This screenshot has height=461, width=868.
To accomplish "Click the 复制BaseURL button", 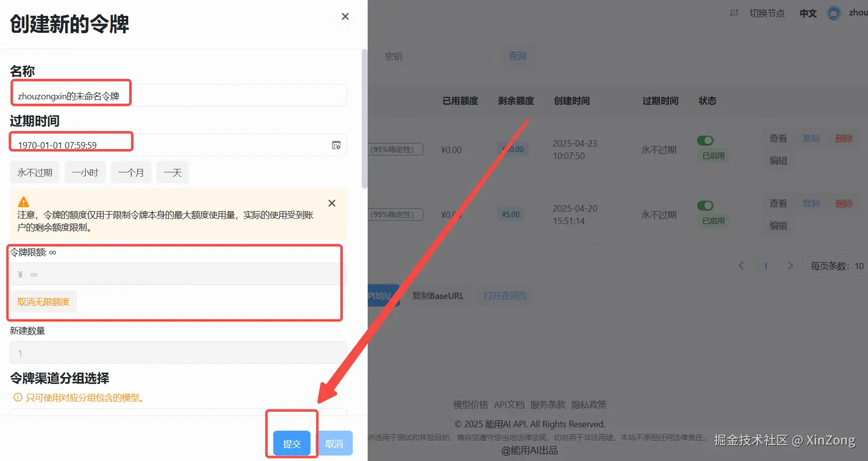I will click(437, 296).
